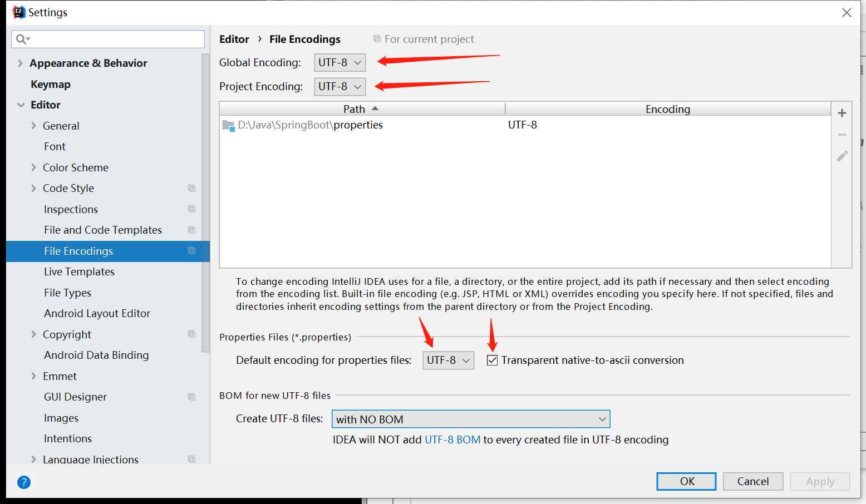
Task: Expand the Emmet node
Action: tap(33, 376)
